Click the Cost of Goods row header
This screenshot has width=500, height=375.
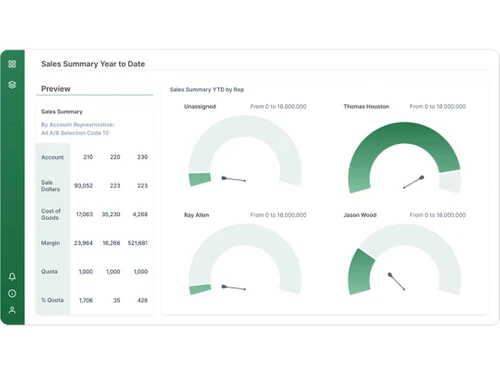(x=51, y=214)
